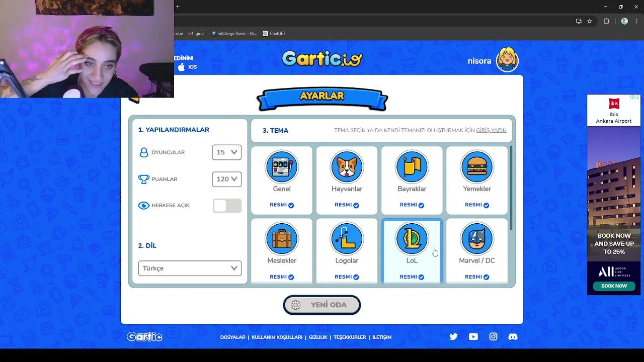644x362 pixels.
Task: Click the GİRİŞ YAPIN link
Action: [491, 130]
